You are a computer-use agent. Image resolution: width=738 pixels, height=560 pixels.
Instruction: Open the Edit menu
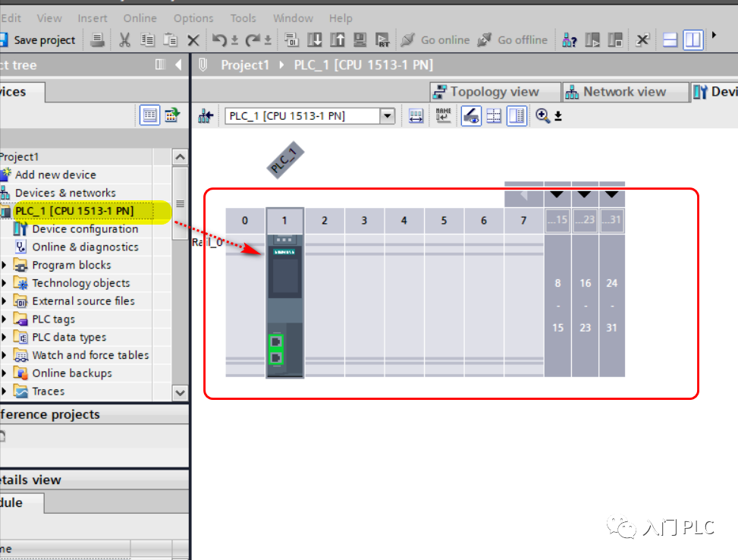tap(11, 18)
